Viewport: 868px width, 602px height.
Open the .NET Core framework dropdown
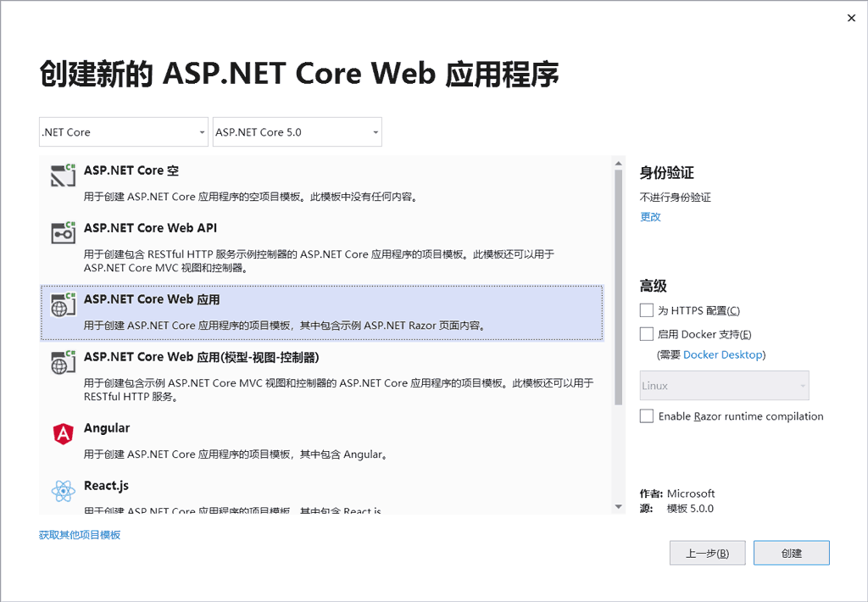tap(123, 132)
